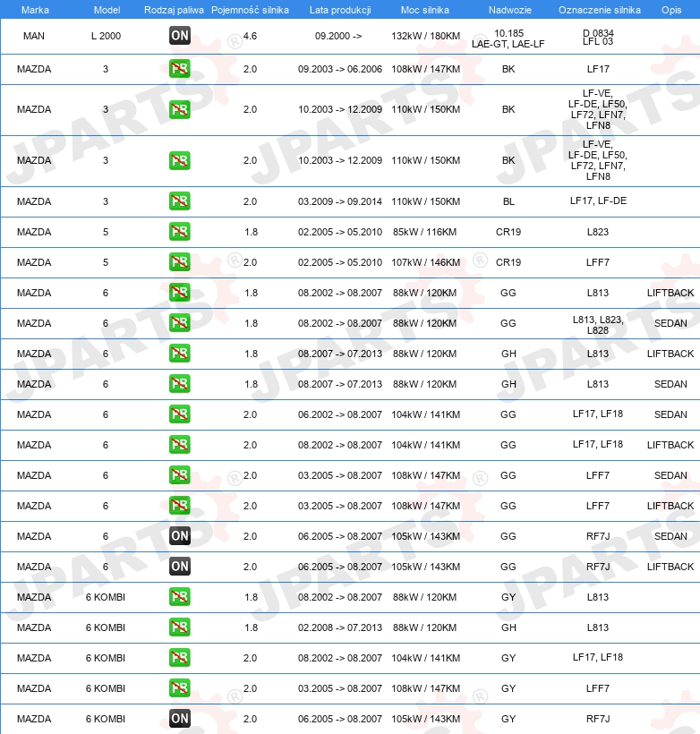Select the Pojemność silnika column header
Viewport: 700px width, 734px height.
250,10
